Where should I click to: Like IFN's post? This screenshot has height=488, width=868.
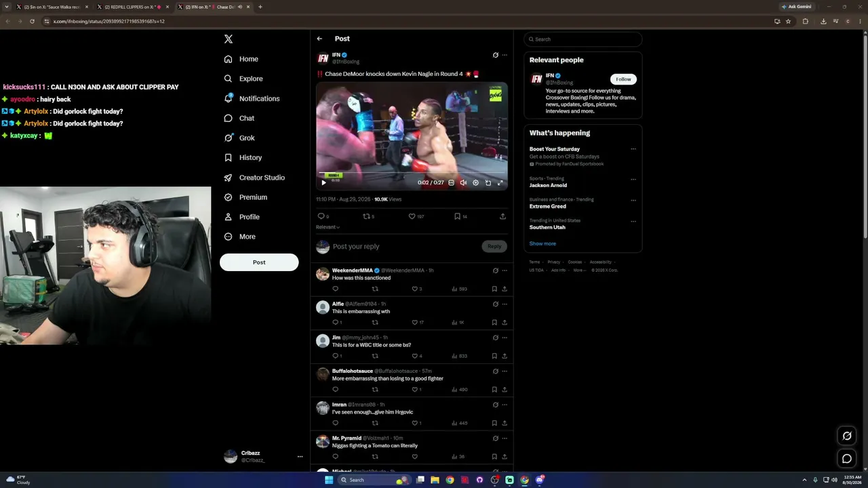click(x=412, y=216)
